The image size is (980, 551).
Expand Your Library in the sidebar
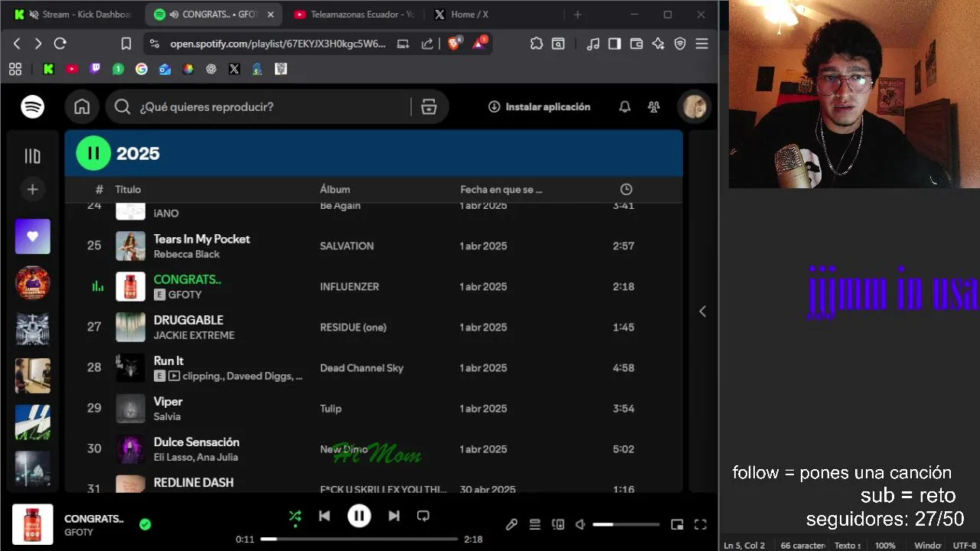pyautogui.click(x=32, y=156)
